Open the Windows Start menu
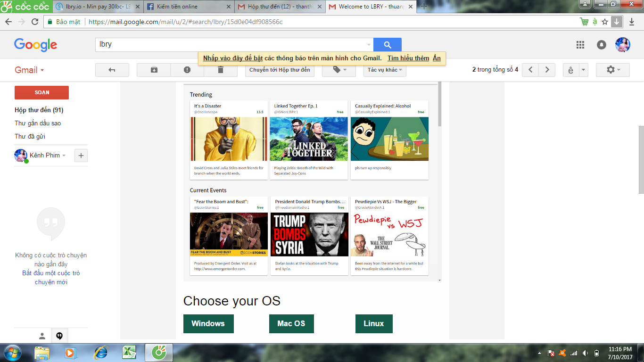This screenshot has height=362, width=644. (x=12, y=353)
